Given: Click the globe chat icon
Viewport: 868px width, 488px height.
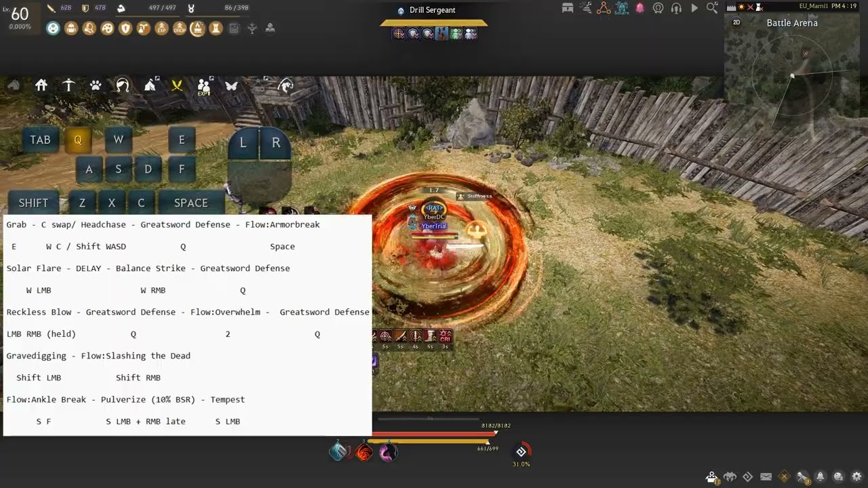Looking at the screenshot, I should tap(838, 476).
